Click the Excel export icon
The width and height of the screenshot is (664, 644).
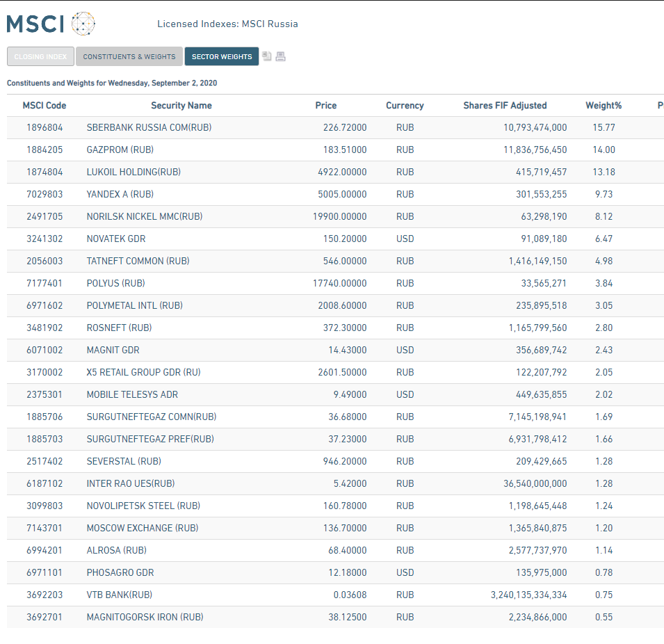tap(267, 56)
